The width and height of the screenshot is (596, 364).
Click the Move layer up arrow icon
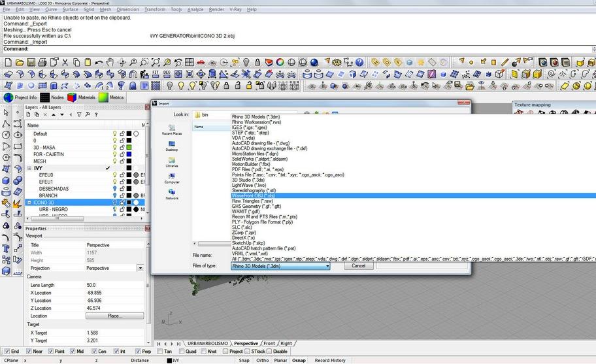54,114
